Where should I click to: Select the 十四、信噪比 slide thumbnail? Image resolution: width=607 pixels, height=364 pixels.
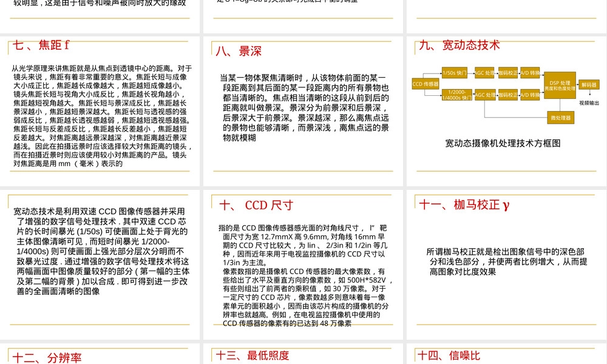(507, 354)
